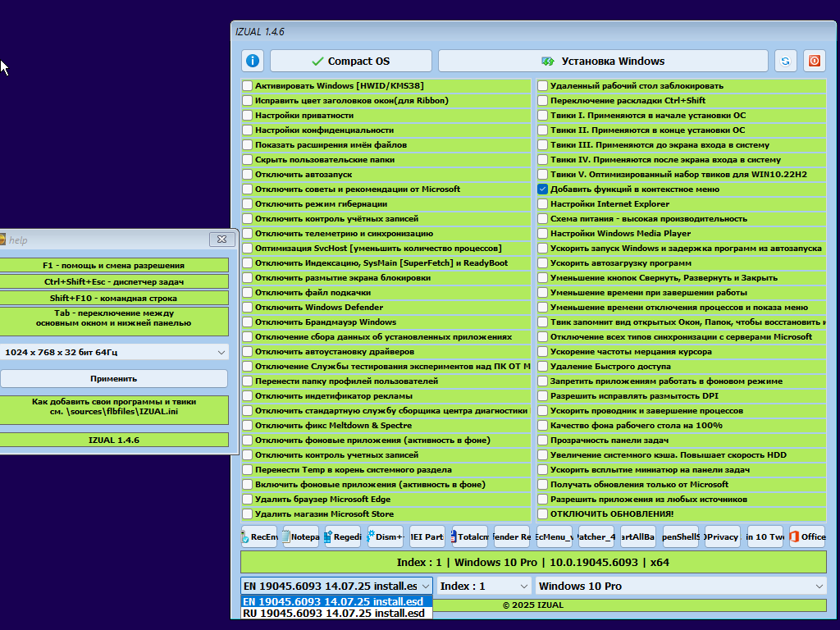Click the Ctrl+Shift+Esc task manager hint

(113, 282)
